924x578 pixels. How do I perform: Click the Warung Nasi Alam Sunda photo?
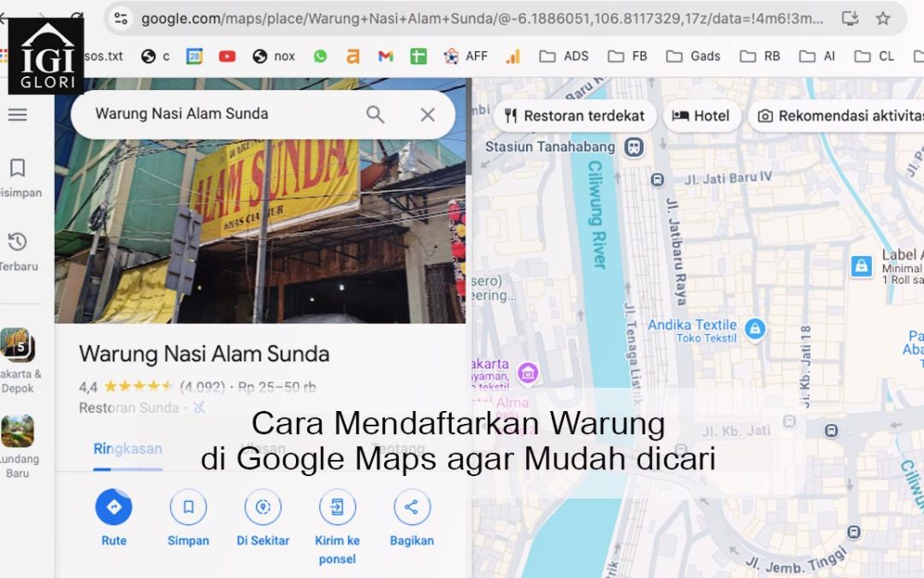pyautogui.click(x=260, y=202)
